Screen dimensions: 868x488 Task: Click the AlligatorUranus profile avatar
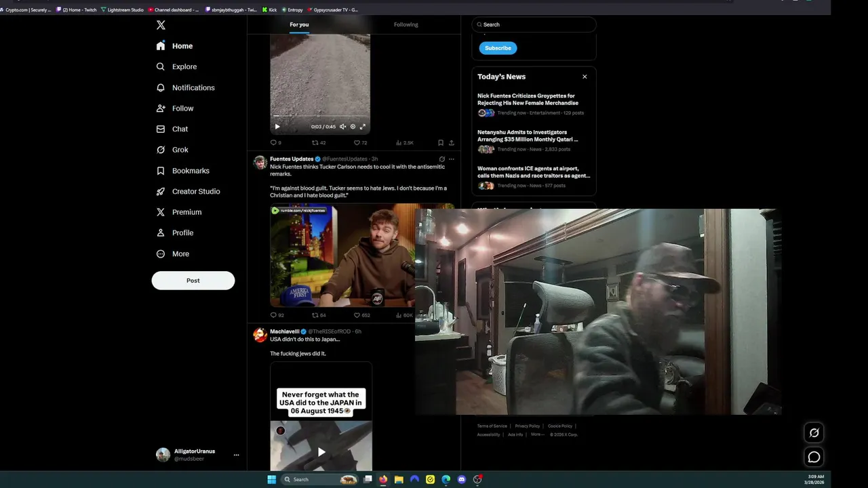163,455
